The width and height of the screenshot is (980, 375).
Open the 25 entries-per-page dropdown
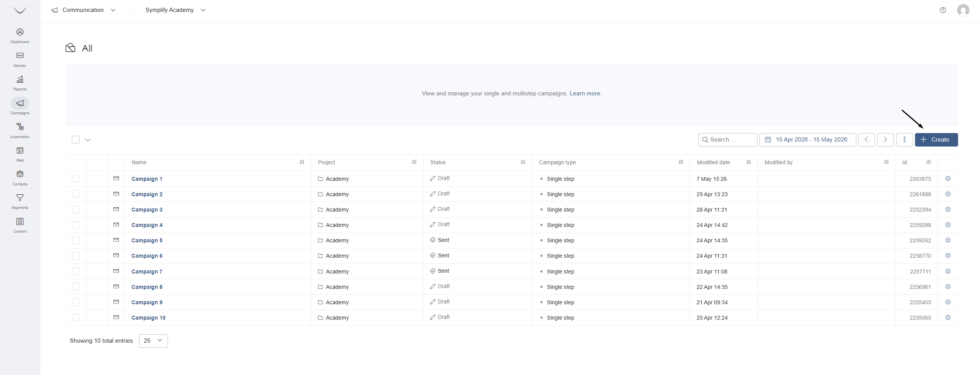(153, 341)
